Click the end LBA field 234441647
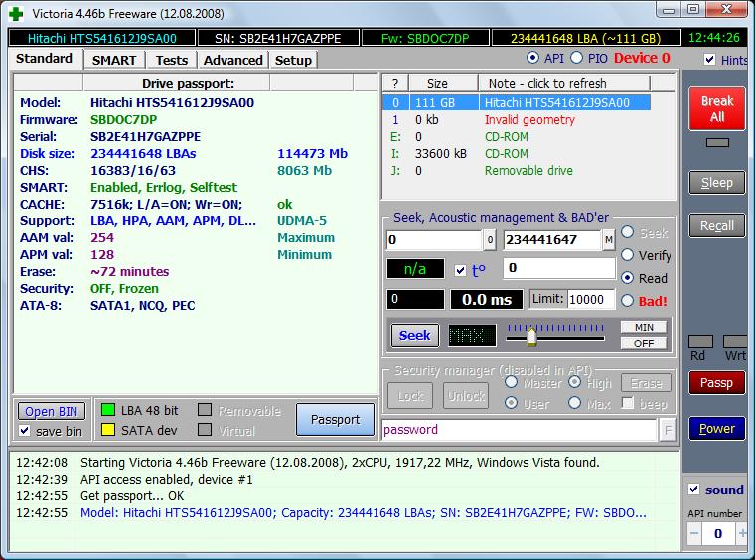This screenshot has height=560, width=755. click(552, 239)
